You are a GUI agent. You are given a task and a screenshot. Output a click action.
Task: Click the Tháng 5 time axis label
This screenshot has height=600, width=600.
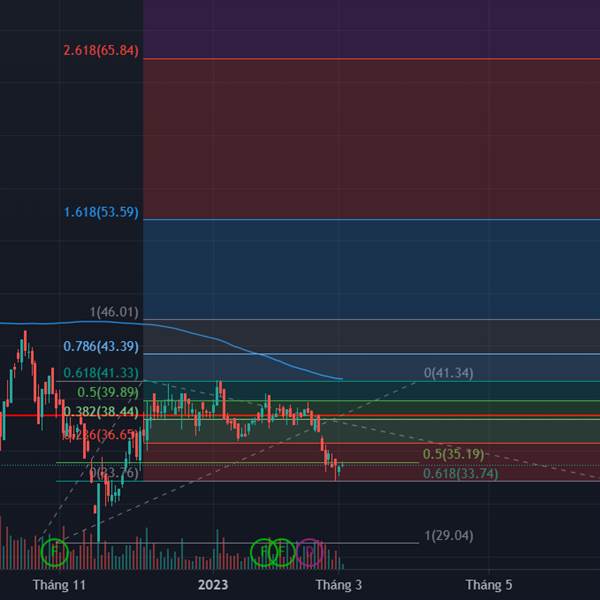(x=489, y=585)
